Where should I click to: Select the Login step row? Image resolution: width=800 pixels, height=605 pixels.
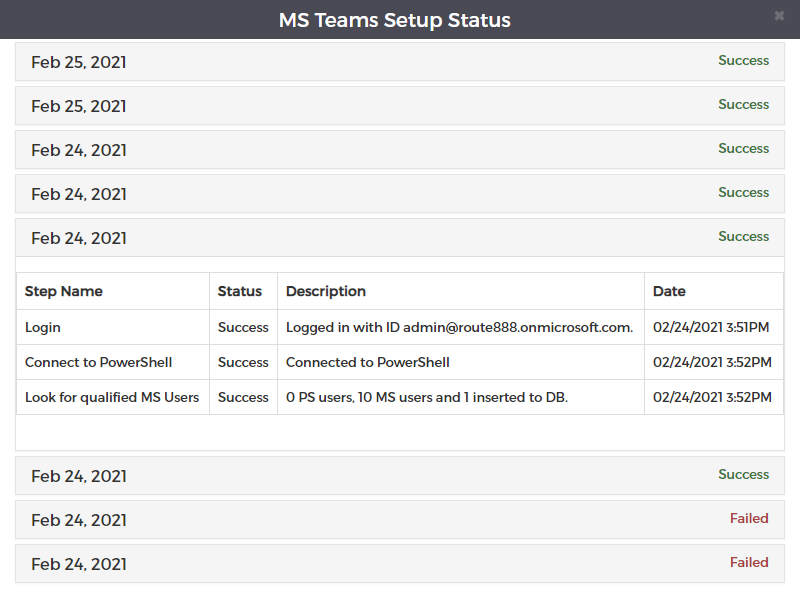[x=399, y=327]
